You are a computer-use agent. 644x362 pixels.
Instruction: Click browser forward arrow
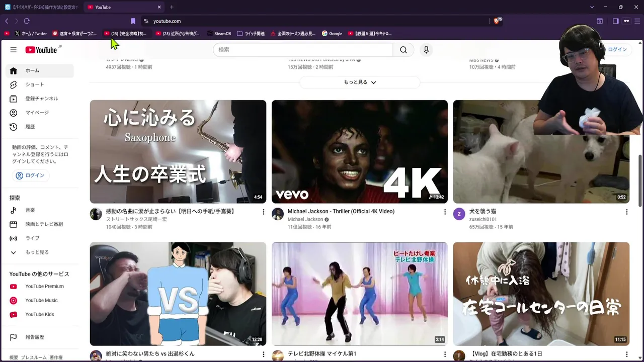[x=16, y=21]
